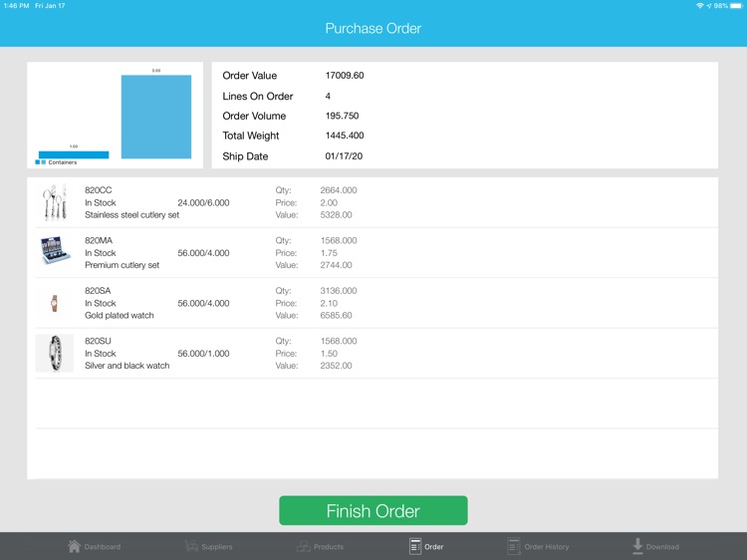Image resolution: width=747 pixels, height=560 pixels.
Task: Tap 56.000/1.000 pack value
Action: pos(203,354)
